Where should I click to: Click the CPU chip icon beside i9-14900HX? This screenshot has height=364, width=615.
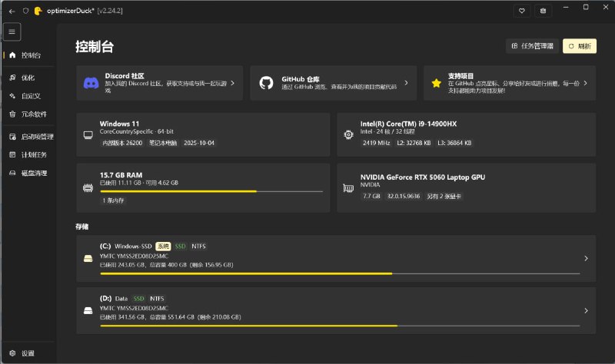coord(348,135)
